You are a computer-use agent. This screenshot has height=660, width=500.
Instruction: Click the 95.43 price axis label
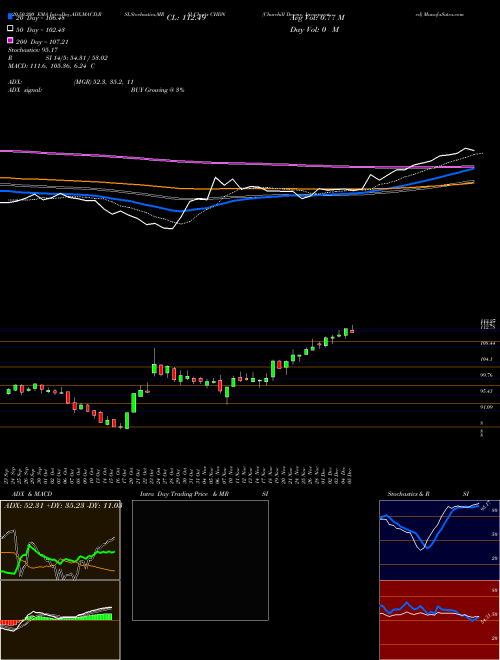coord(487,391)
